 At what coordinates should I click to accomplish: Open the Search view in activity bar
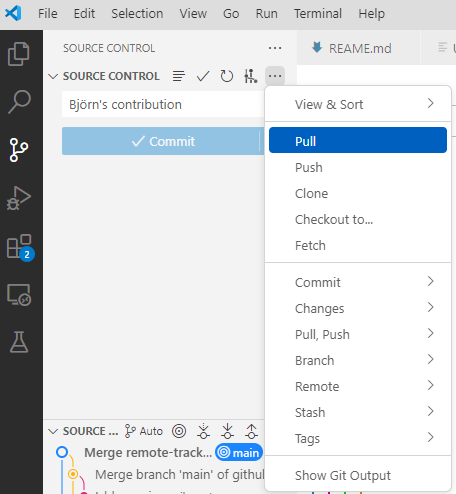[x=19, y=102]
